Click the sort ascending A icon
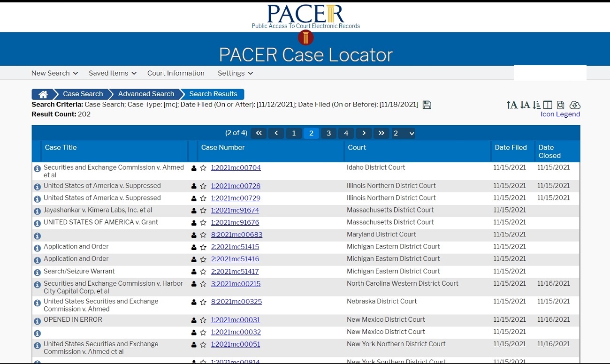 click(x=511, y=105)
